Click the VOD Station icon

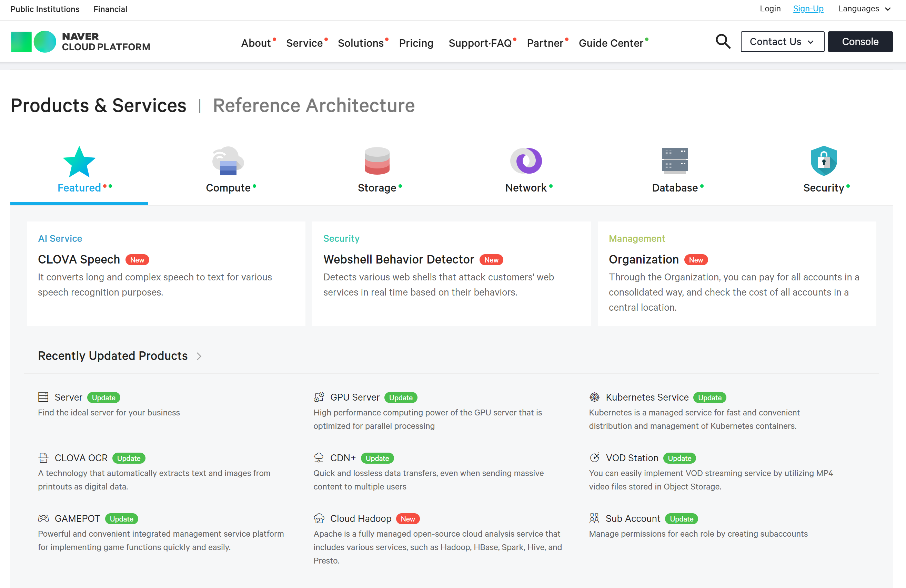click(x=594, y=457)
